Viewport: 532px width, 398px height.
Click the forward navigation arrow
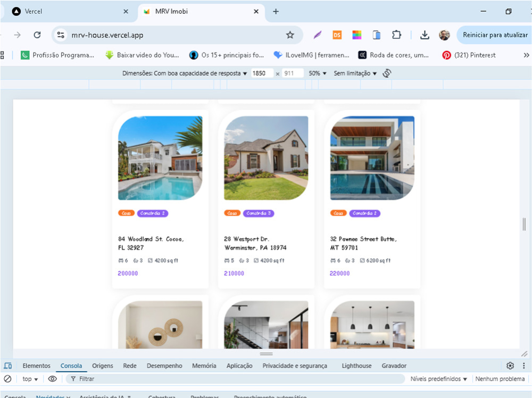point(18,35)
